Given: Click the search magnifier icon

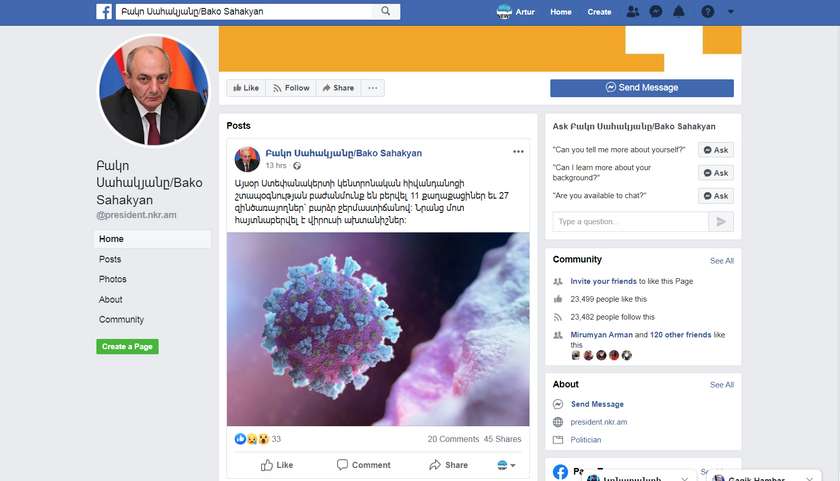Looking at the screenshot, I should pyautogui.click(x=386, y=12).
